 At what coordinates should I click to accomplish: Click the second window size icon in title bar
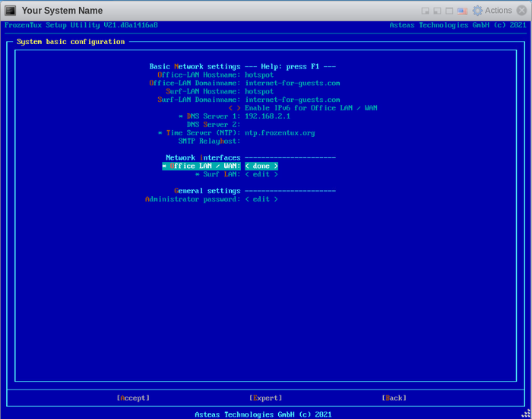click(437, 11)
